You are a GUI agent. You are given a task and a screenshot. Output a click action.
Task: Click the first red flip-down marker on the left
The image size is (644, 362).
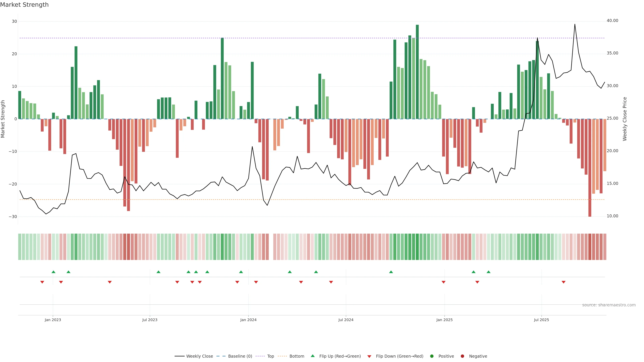pyautogui.click(x=42, y=282)
